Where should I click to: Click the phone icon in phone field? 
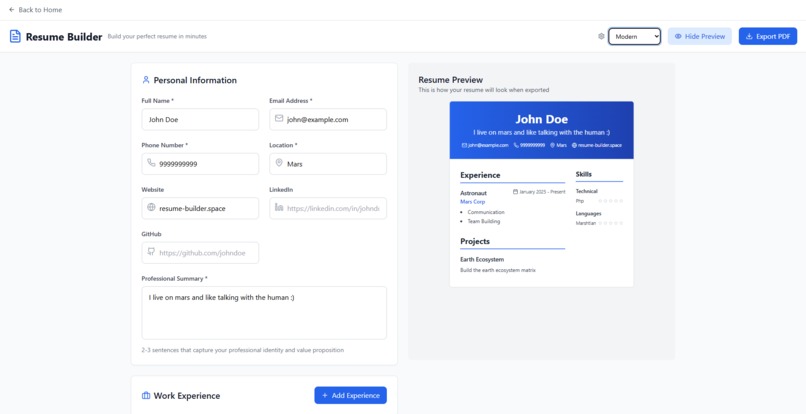(x=151, y=163)
